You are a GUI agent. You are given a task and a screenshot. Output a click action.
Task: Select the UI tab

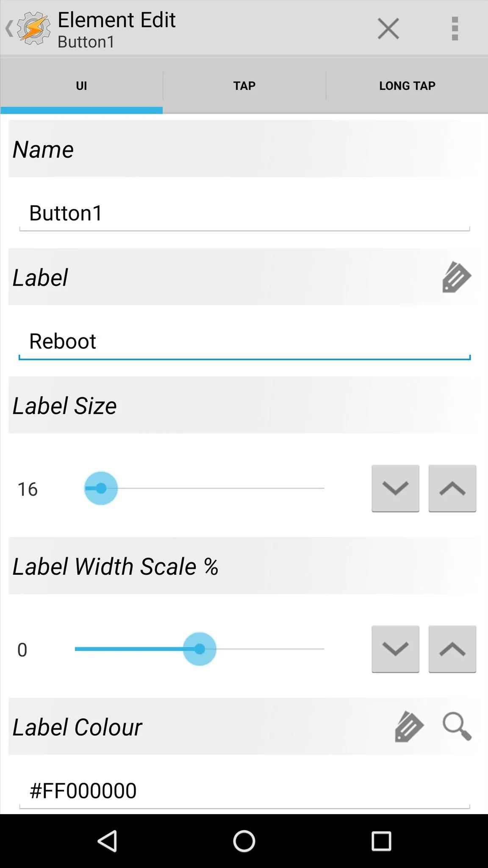tap(81, 86)
